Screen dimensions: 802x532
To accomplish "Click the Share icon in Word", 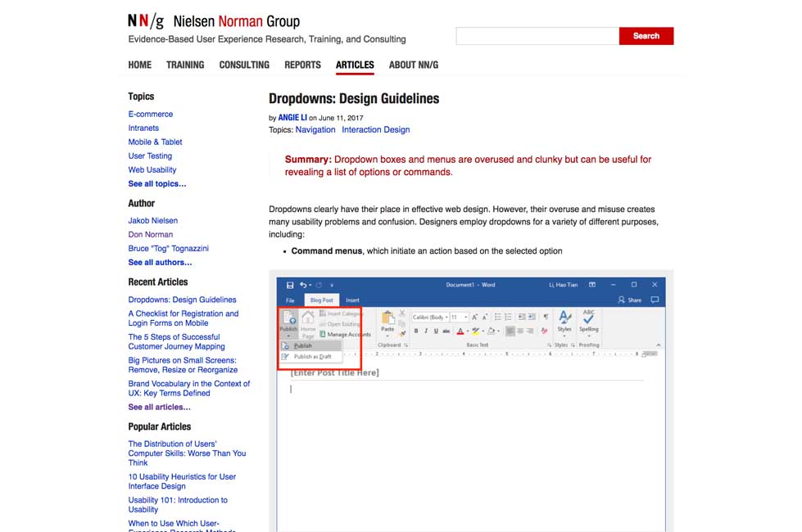I will point(631,300).
